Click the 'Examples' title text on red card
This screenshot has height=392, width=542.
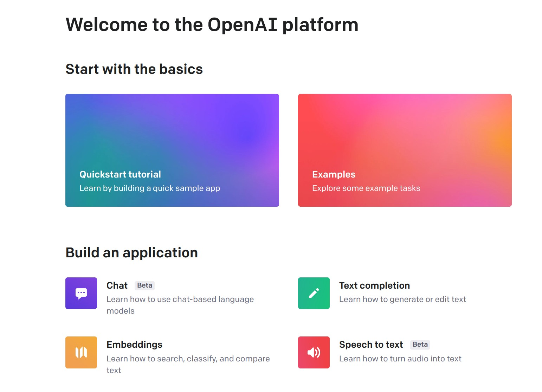[x=334, y=174]
